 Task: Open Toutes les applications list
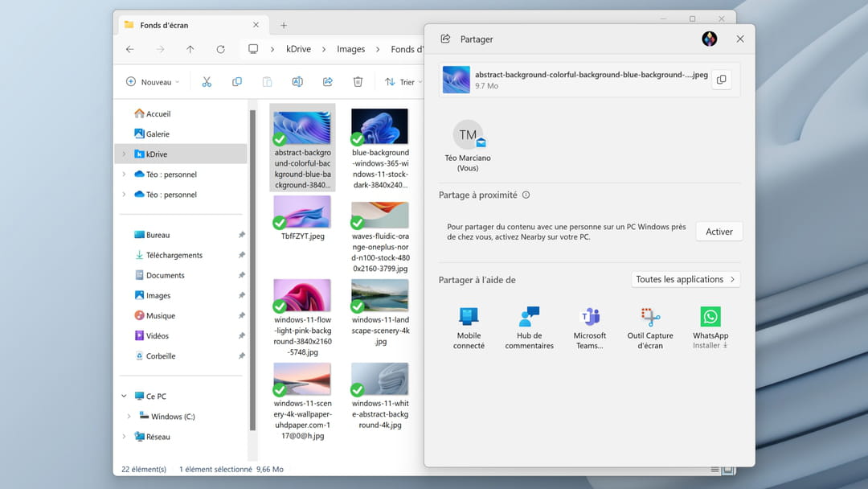point(686,279)
